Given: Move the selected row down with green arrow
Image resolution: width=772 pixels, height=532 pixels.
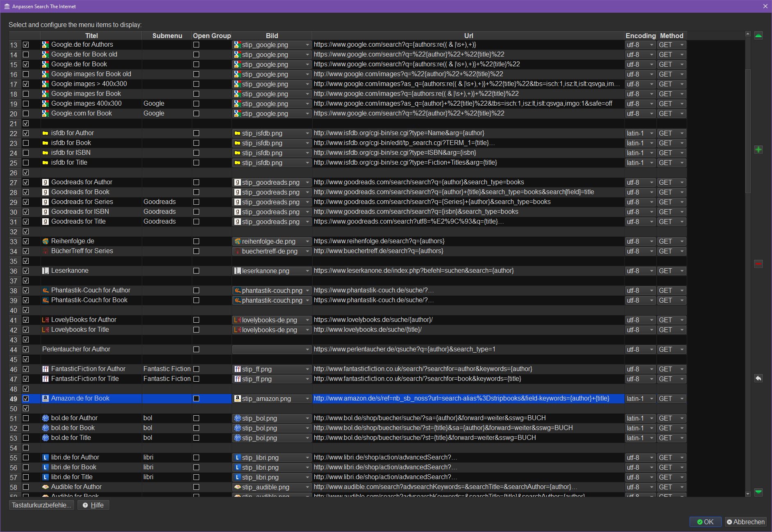Looking at the screenshot, I should 758,492.
